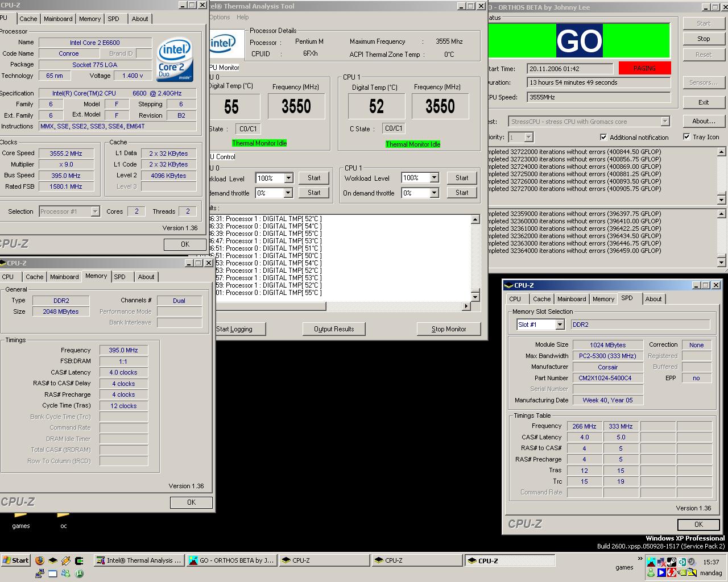Click the green Messenger buddy tray icon

click(x=651, y=572)
